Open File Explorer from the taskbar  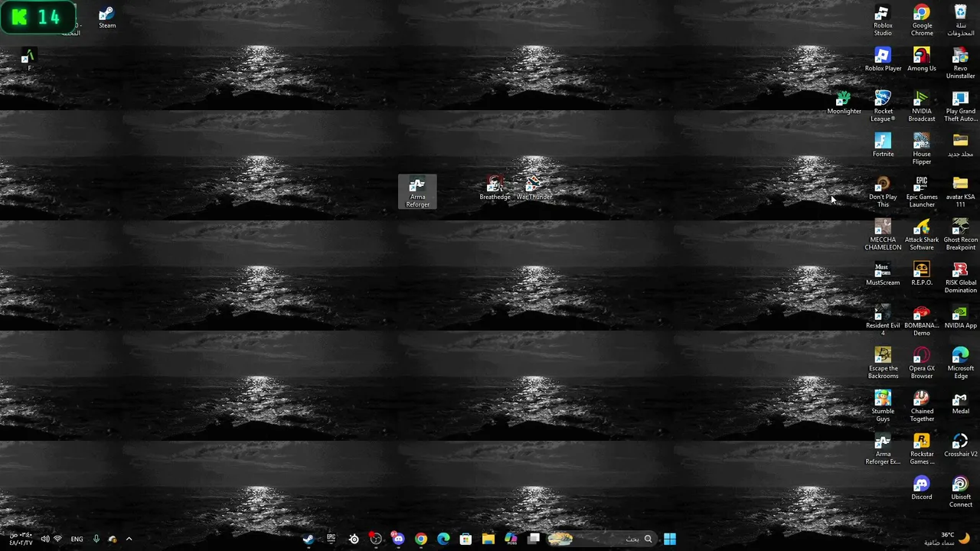pyautogui.click(x=488, y=539)
